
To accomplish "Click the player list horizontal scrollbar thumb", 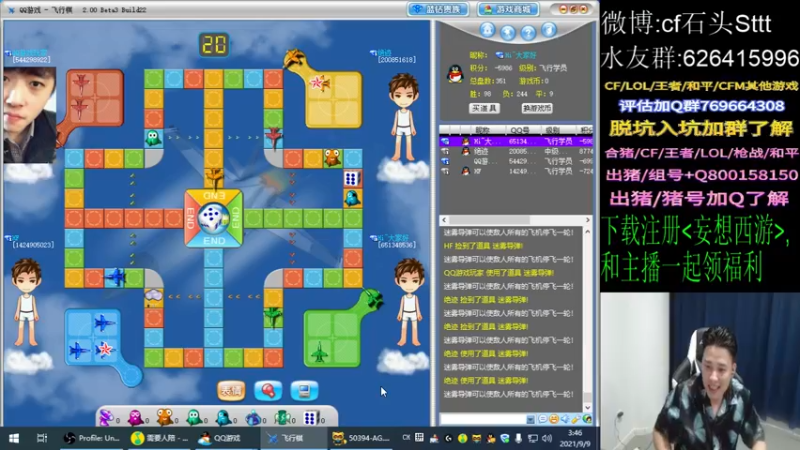I will [x=490, y=220].
